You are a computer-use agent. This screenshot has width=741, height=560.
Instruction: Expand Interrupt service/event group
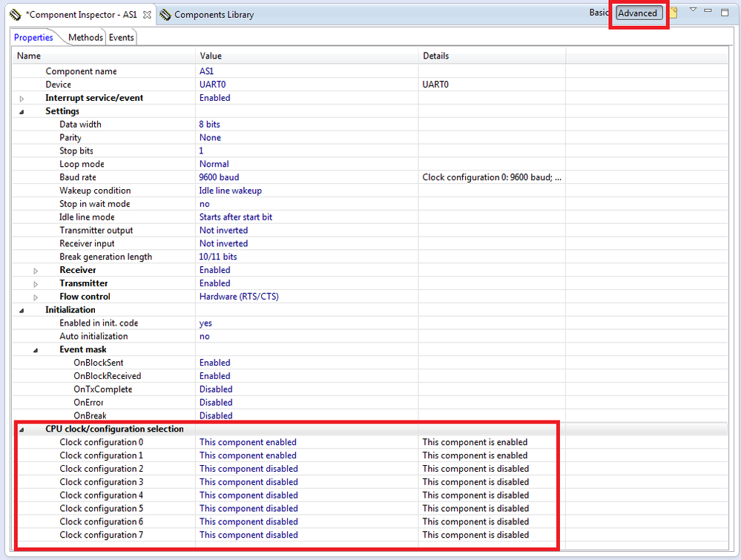pyautogui.click(x=22, y=99)
